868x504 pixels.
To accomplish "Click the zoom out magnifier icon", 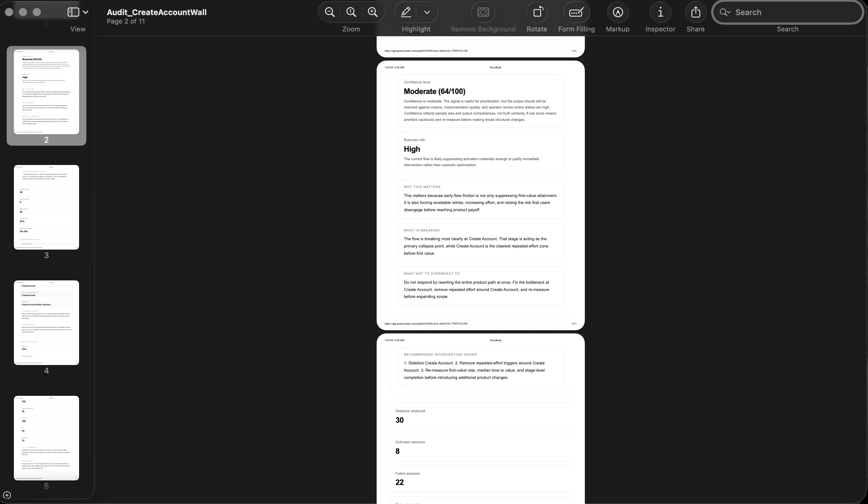I will tap(330, 12).
